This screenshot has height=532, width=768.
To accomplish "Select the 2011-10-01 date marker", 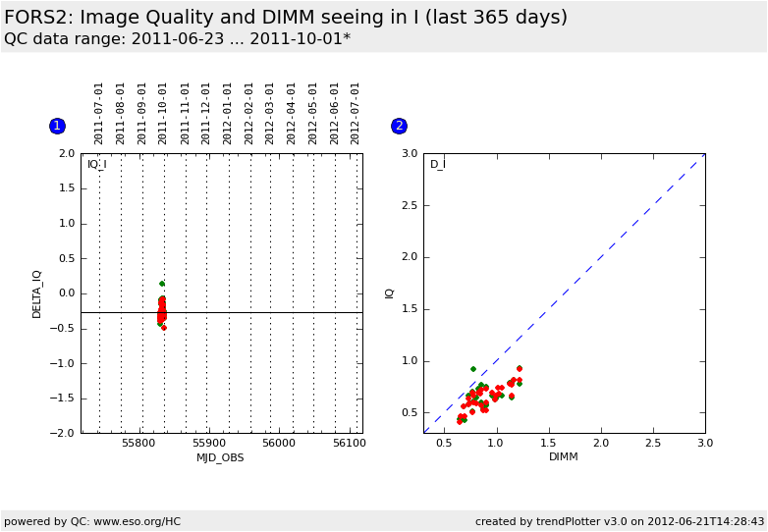I will (x=163, y=113).
